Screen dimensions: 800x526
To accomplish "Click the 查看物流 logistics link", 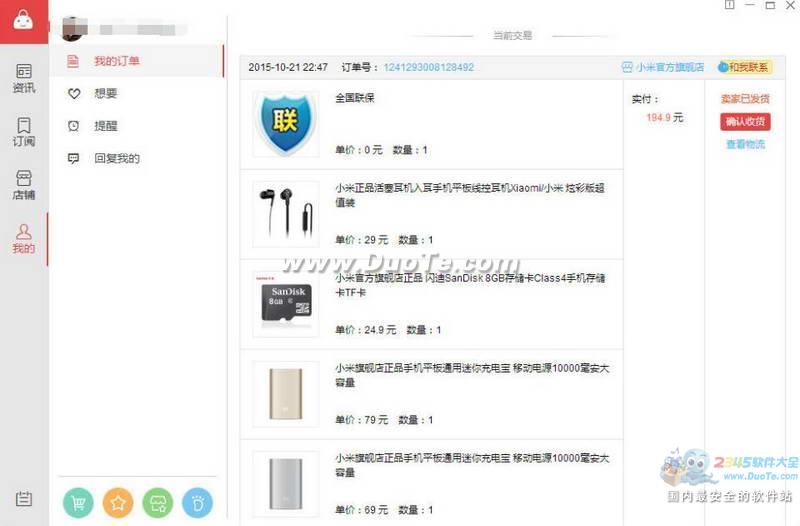I will click(x=745, y=144).
